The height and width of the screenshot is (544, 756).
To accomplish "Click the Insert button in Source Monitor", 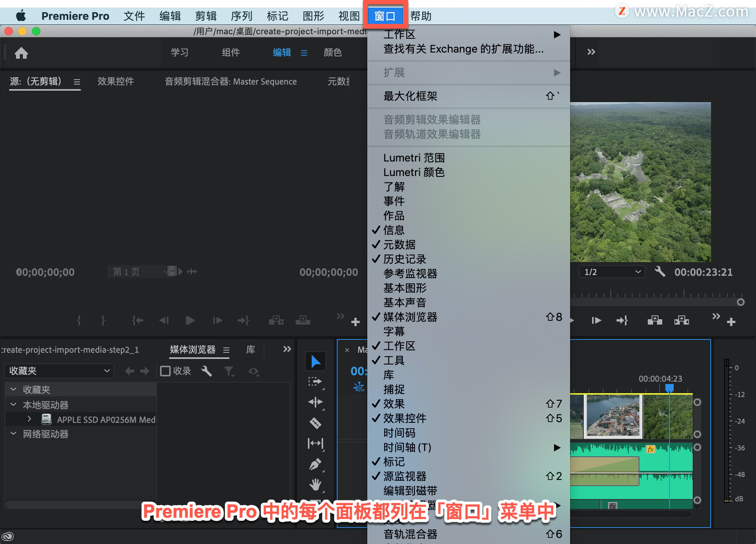I will pos(276,320).
